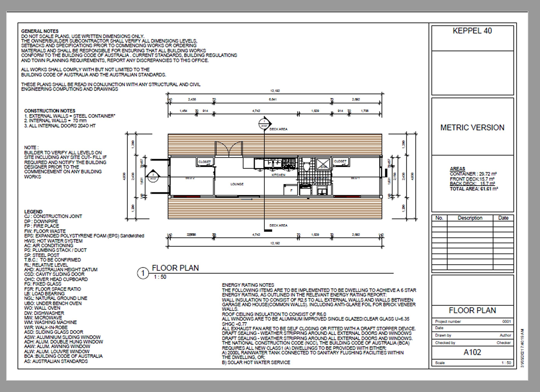Image resolution: width=540 pixels, height=392 pixels.
Task: Click the ENERGY RATING NOTES heading
Action: (x=248, y=285)
